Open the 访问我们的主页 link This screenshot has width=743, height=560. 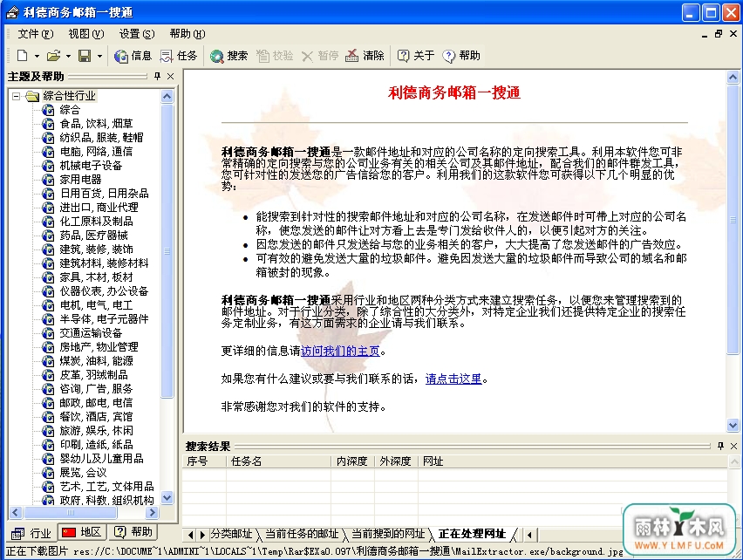coord(340,352)
